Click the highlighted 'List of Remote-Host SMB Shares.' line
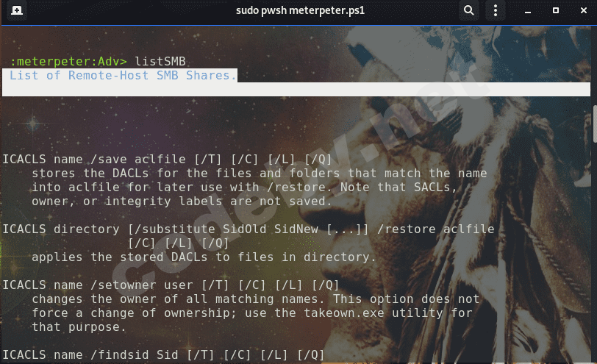 pos(120,76)
